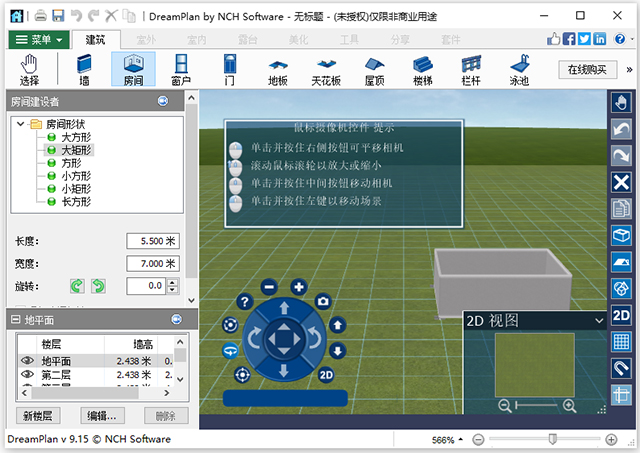This screenshot has height=453, width=640.
Task: Select 长方形 in room shape tree
Action: (x=76, y=202)
